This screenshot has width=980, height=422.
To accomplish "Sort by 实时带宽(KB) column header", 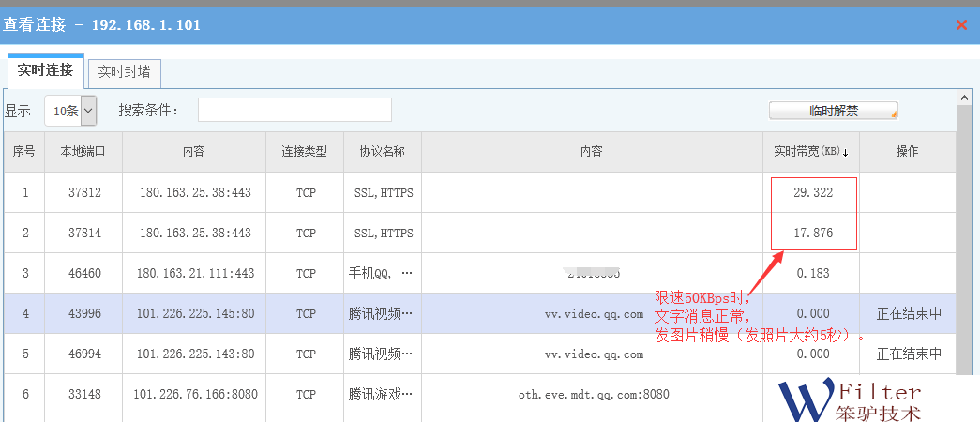I will tap(810, 152).
